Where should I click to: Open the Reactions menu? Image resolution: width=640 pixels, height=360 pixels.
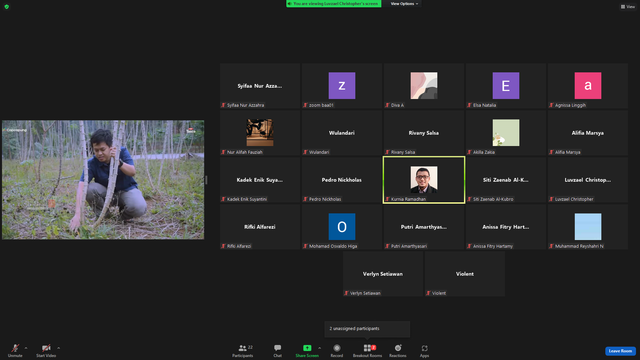(398, 350)
